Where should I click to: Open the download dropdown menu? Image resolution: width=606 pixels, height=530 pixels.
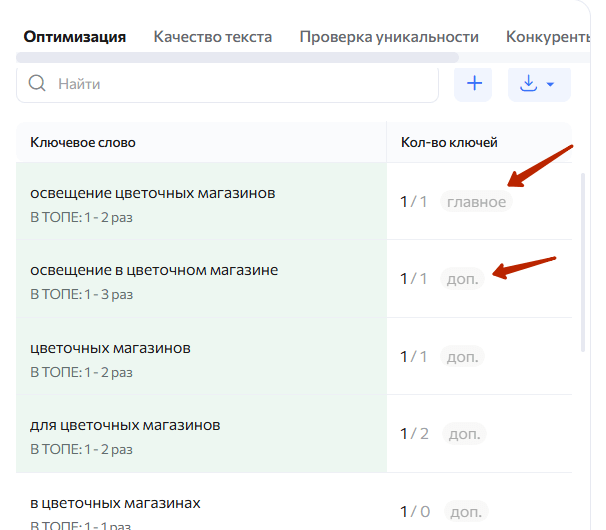[539, 84]
